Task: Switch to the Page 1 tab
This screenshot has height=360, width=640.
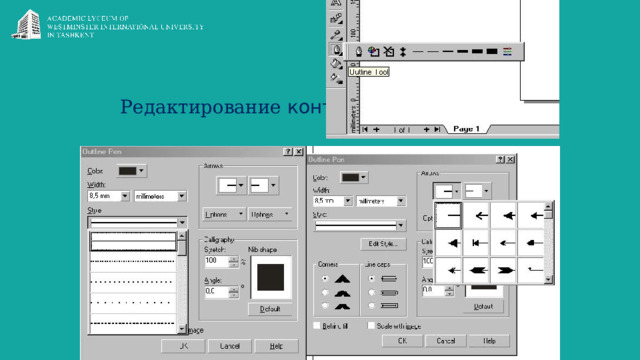Action: click(467, 129)
